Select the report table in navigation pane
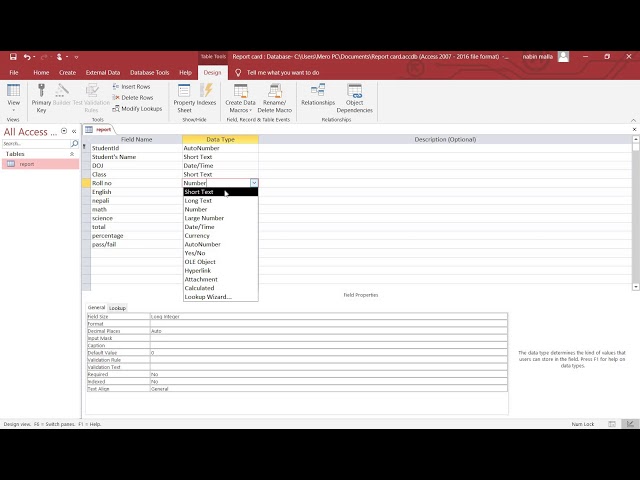 [40, 164]
